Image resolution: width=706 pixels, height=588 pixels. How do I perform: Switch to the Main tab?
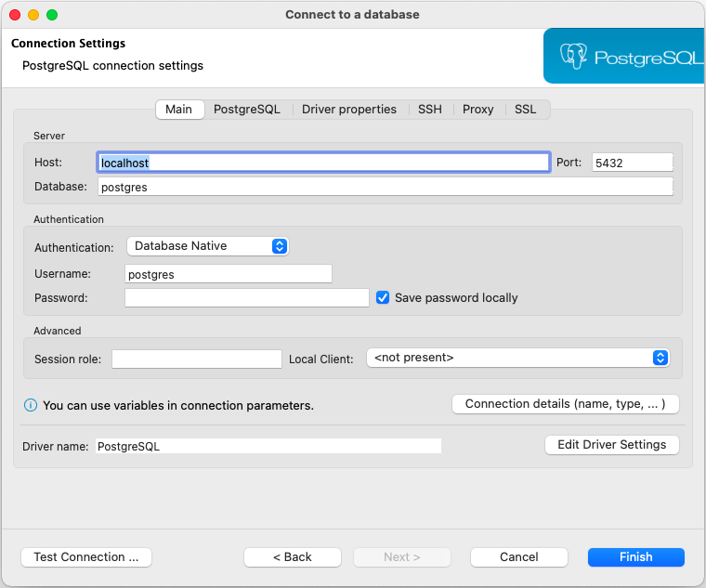(178, 110)
